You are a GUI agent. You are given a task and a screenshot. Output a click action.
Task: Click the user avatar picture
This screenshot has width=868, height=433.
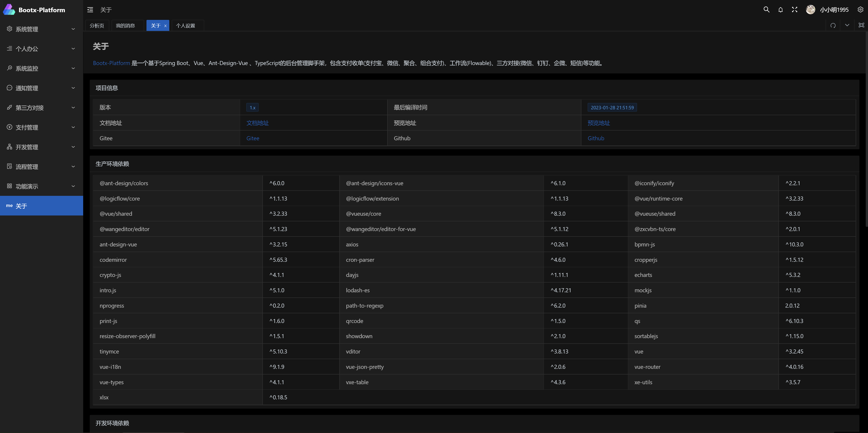810,9
